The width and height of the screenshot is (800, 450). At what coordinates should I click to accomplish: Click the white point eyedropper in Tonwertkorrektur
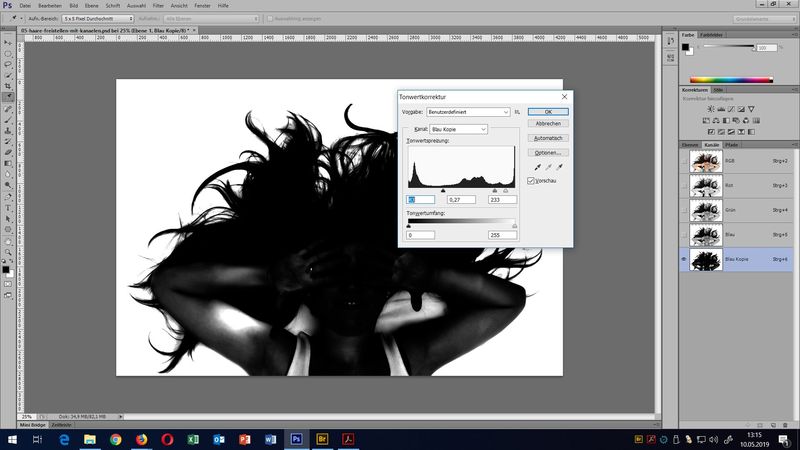559,167
